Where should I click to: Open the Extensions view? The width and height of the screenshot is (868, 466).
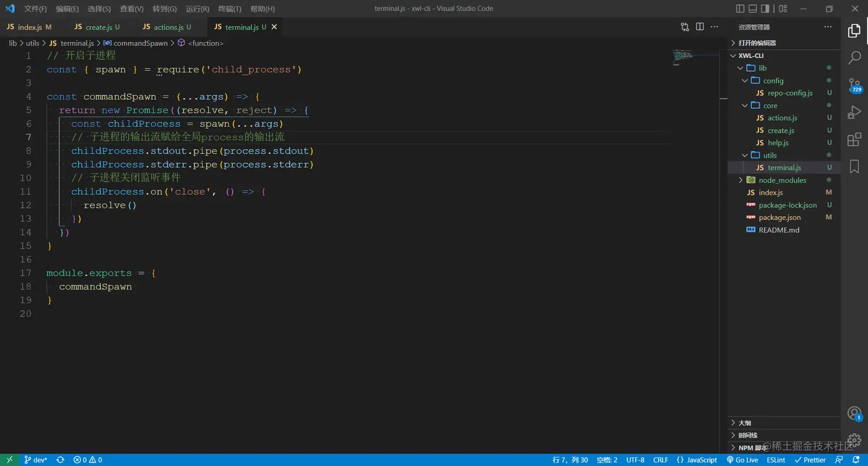(854, 140)
